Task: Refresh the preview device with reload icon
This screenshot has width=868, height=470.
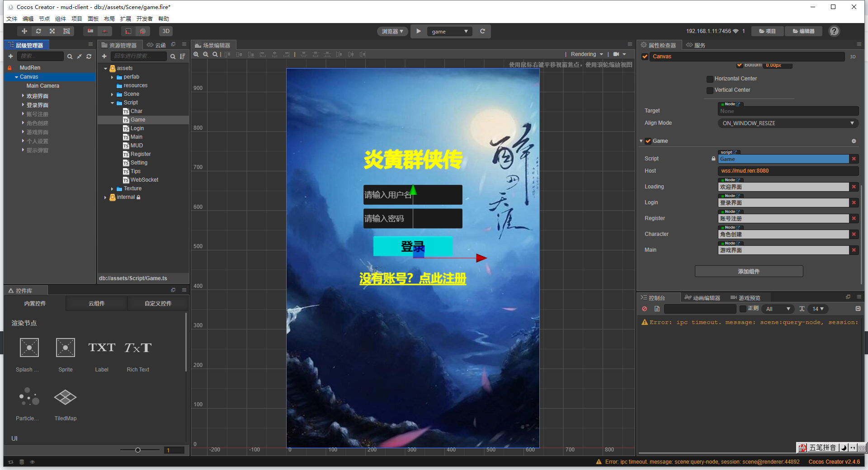Action: click(482, 31)
